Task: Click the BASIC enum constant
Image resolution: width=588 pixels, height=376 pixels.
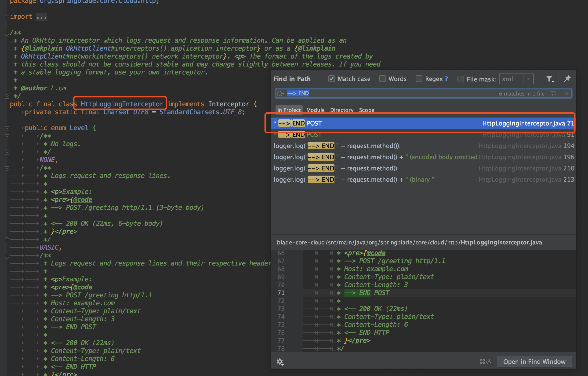Action: (x=49, y=247)
